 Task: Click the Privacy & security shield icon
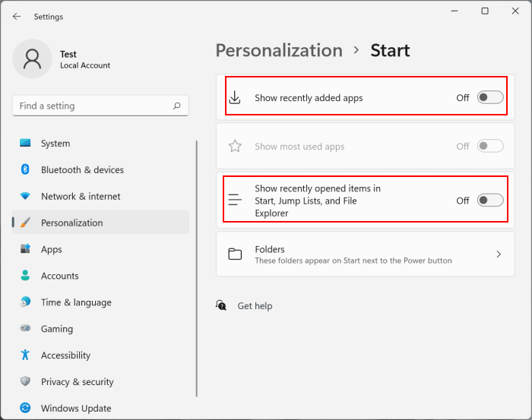(25, 381)
